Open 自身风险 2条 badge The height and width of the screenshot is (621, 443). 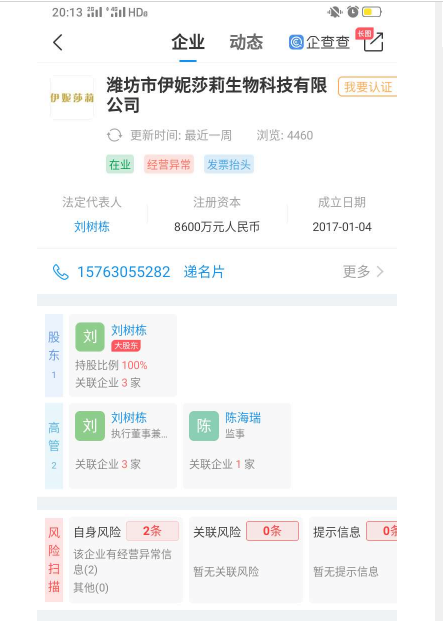[152, 531]
